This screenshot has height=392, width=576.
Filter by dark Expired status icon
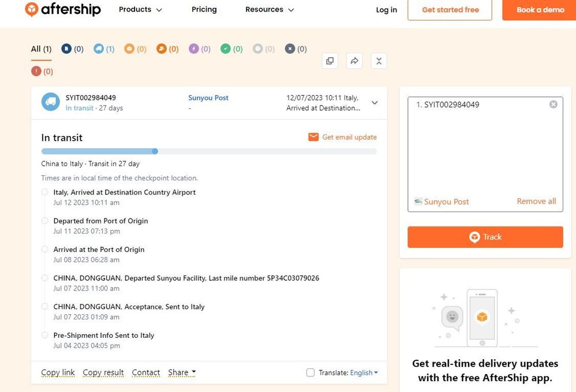click(x=290, y=48)
